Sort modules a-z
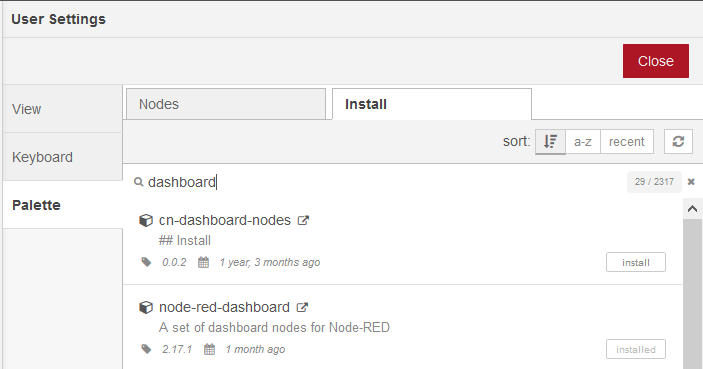The height and width of the screenshot is (369, 703). coord(582,142)
